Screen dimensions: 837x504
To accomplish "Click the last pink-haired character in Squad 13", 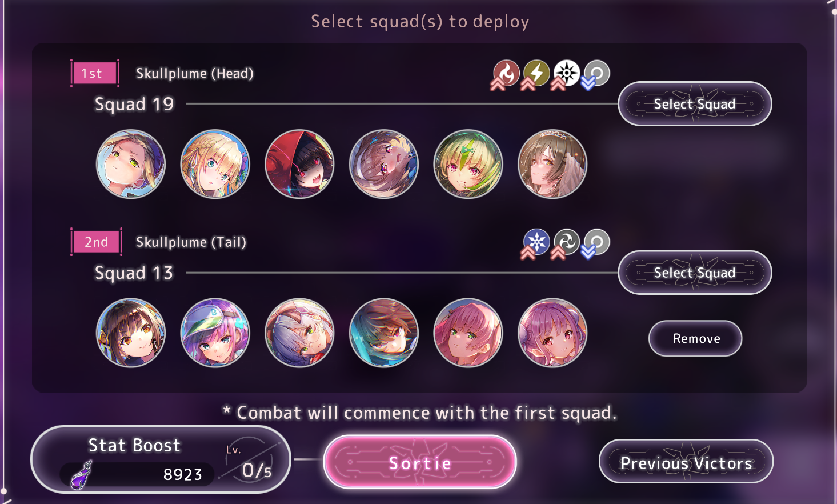I will [x=552, y=333].
